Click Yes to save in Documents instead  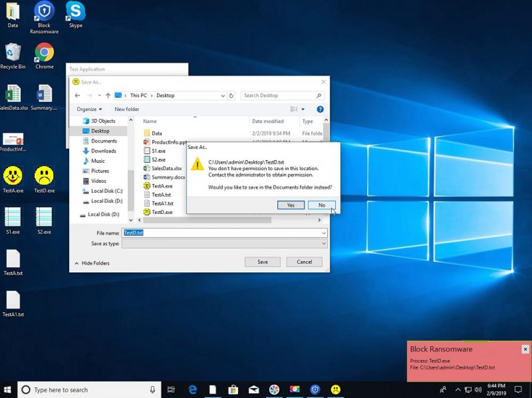pos(290,204)
